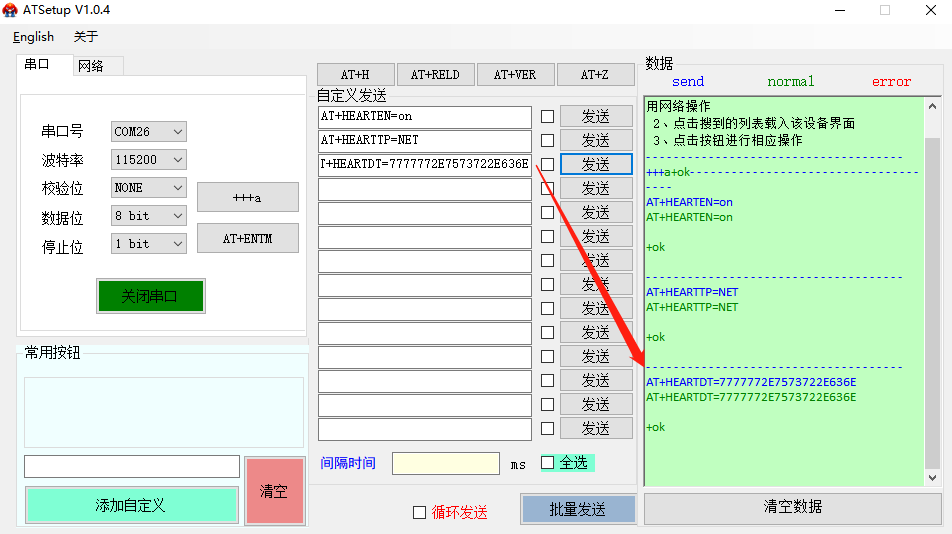Open the 校验位 NONE dropdown
Image resolution: width=952 pixels, height=534 pixels.
(x=149, y=188)
